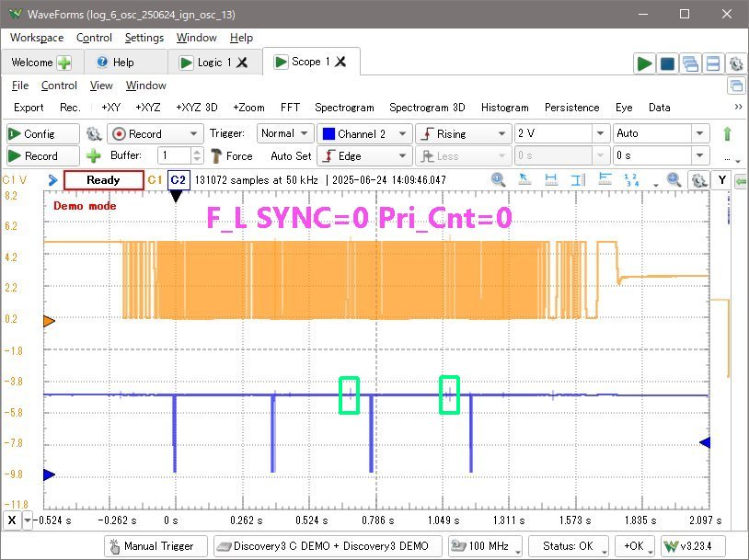The width and height of the screenshot is (749, 560).
Task: Switch to the Welcome tab
Action: coord(42,63)
